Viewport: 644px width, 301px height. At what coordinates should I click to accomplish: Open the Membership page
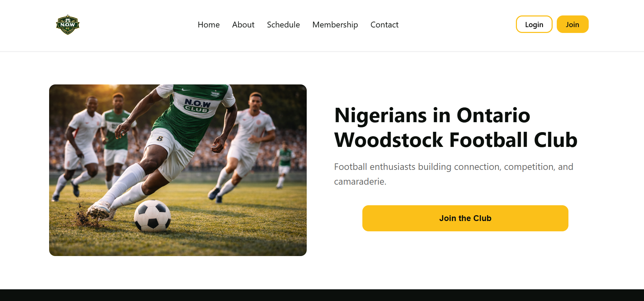[335, 24]
